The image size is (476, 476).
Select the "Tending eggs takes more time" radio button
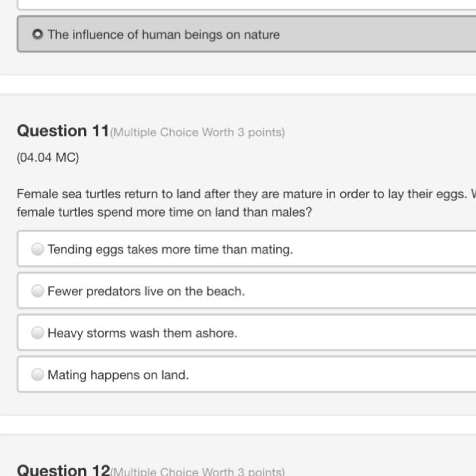38,249
